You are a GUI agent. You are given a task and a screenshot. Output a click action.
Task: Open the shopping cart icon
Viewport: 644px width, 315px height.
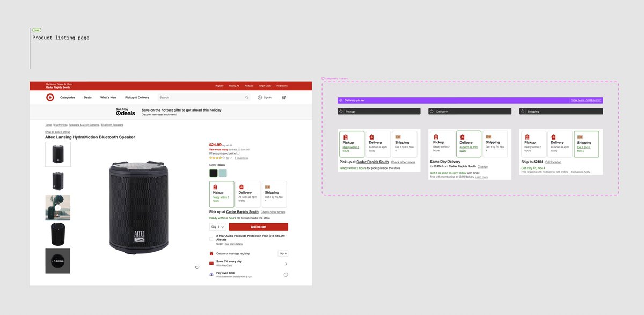pyautogui.click(x=283, y=97)
